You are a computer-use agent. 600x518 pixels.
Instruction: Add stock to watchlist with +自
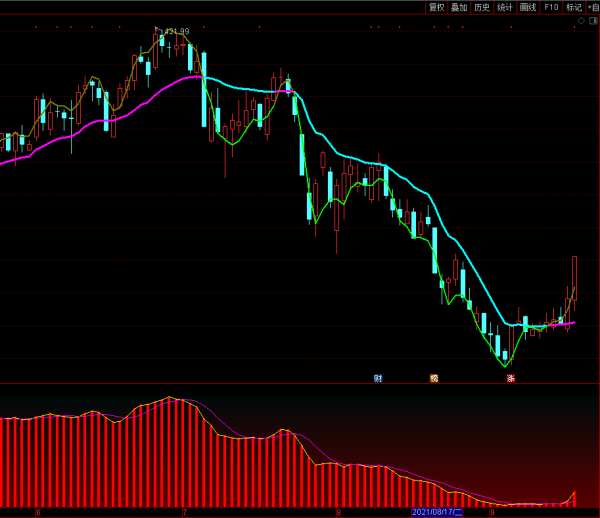594,7
